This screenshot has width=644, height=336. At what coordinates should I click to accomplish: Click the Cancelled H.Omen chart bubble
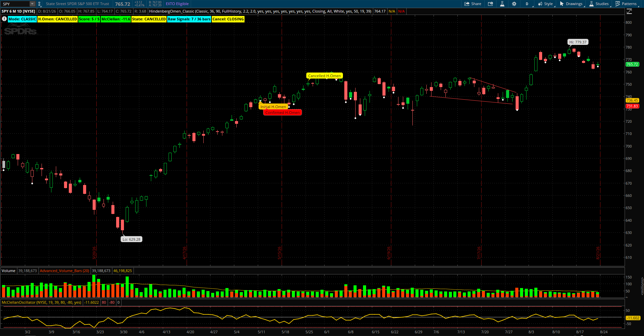(325, 76)
